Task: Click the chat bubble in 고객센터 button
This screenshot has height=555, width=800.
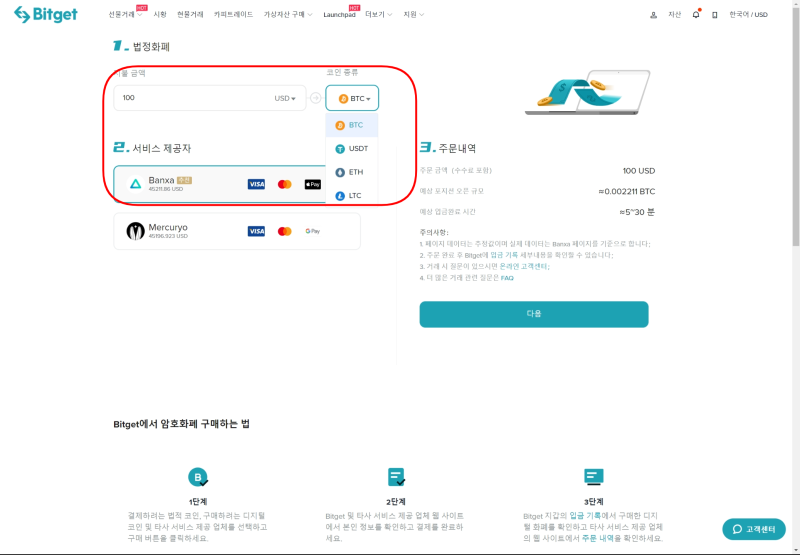Action: click(x=737, y=529)
